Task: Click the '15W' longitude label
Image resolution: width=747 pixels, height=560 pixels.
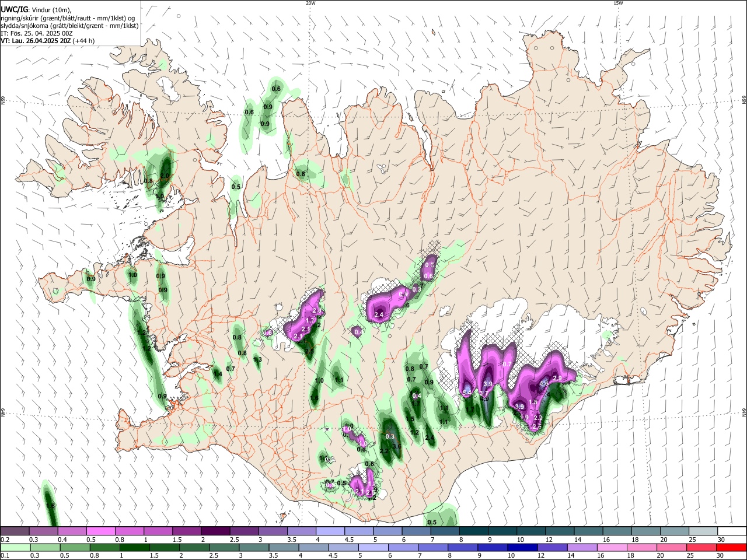Action: click(x=618, y=3)
